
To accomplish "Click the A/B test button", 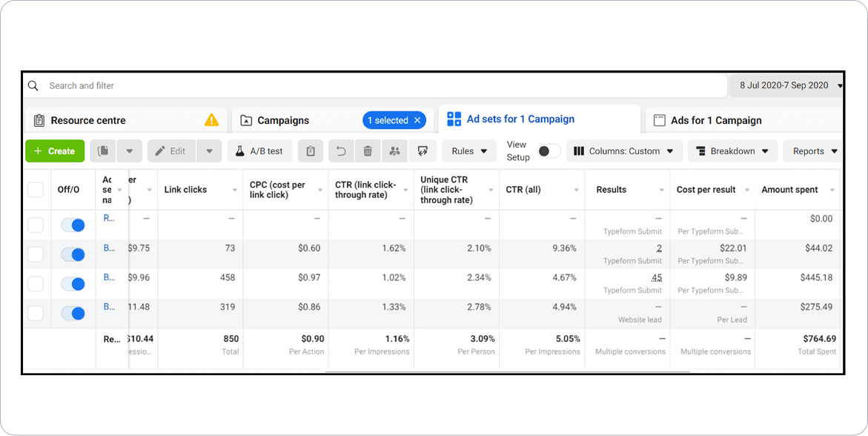I will tap(259, 151).
